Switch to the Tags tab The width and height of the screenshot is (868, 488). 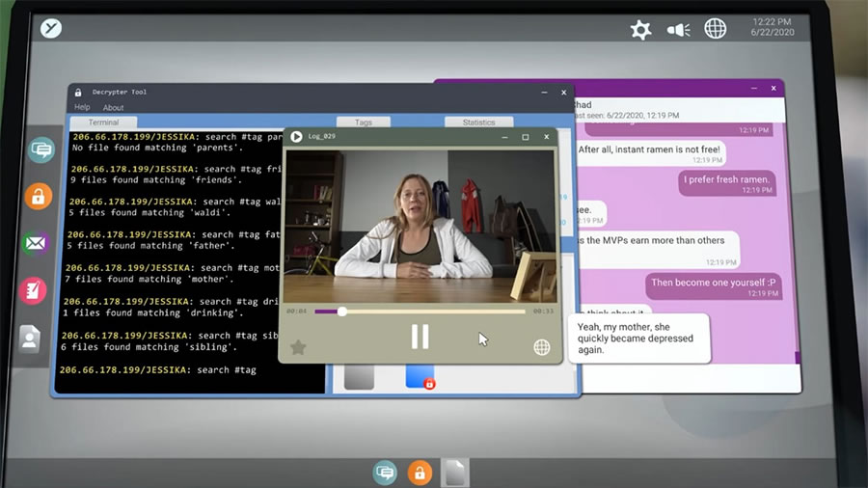(x=364, y=122)
